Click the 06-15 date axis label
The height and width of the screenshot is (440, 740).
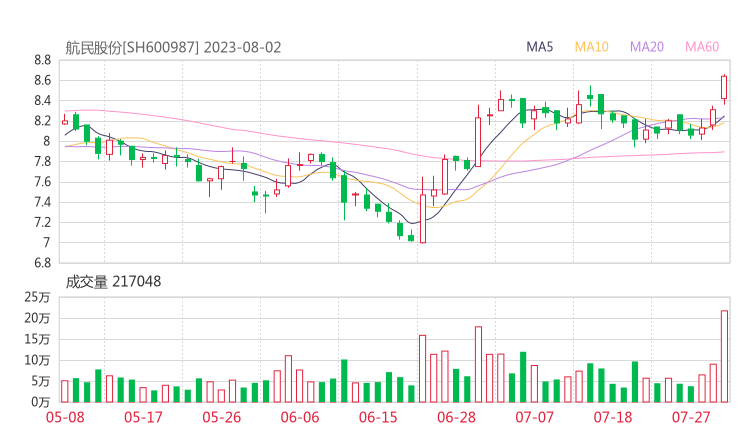click(378, 417)
